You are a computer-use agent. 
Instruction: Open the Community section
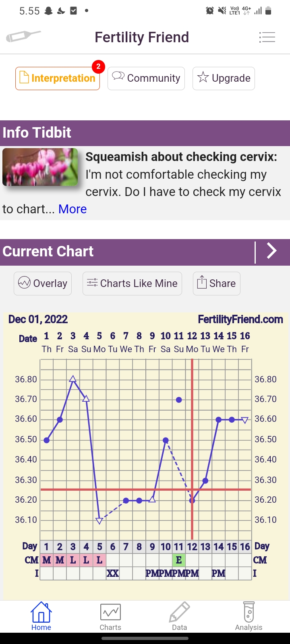(146, 78)
